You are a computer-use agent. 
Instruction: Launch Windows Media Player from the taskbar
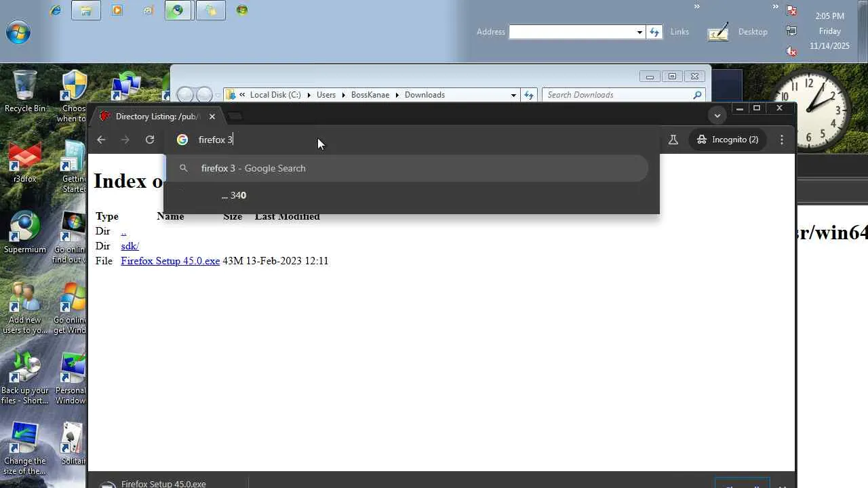tap(117, 10)
